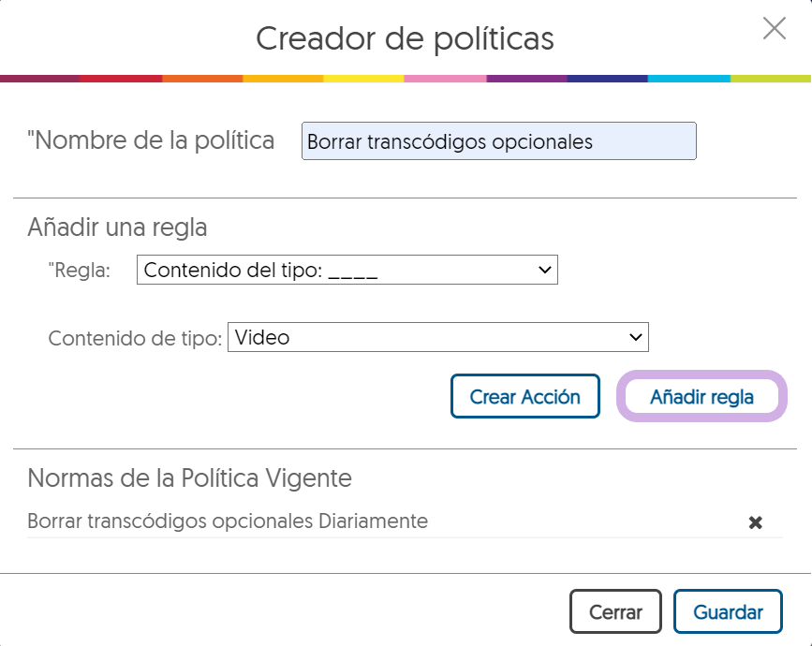Click the yellow segment of the color stripe

(x=364, y=79)
